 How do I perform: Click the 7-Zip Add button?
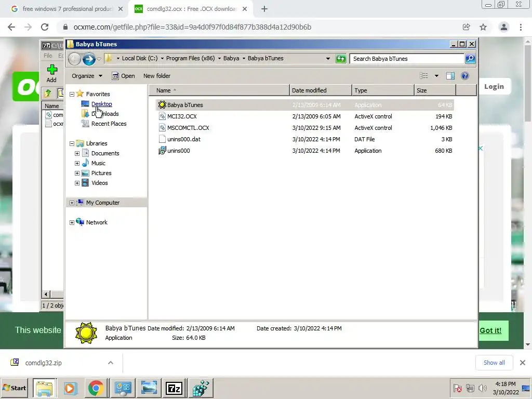(x=51, y=74)
